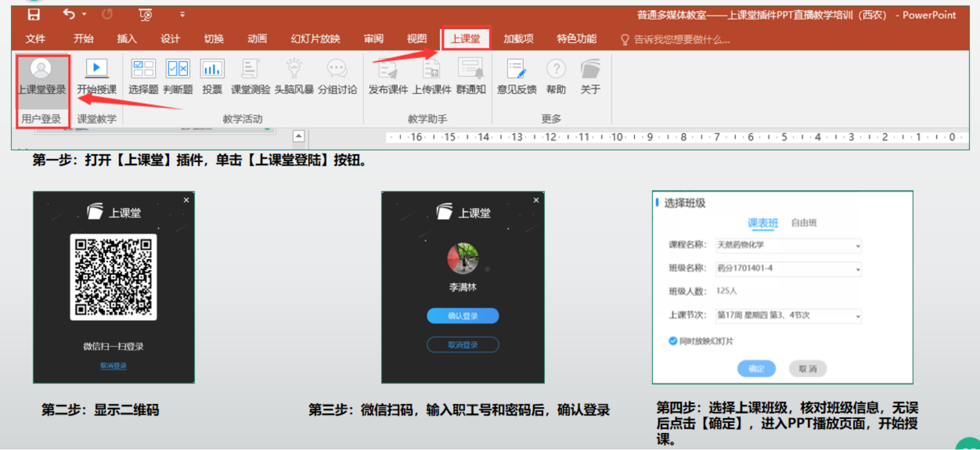Open the 幻灯片放映 ribbon tab
The width and height of the screenshot is (980, 450).
coord(315,39)
